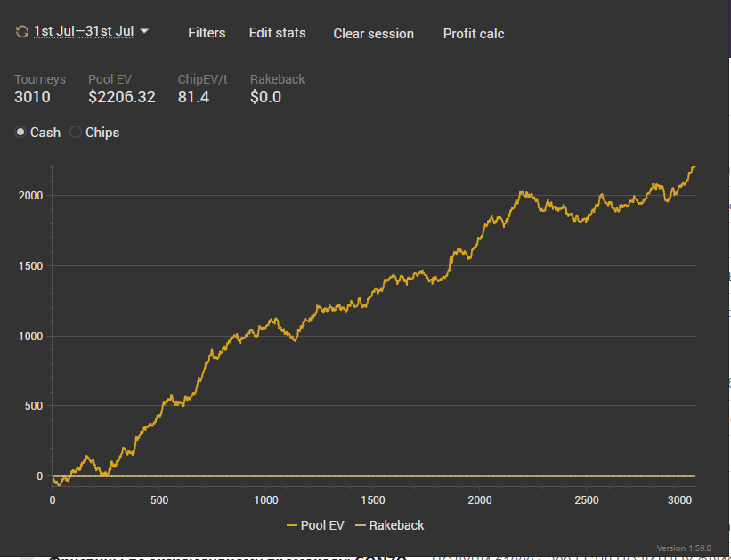The height and width of the screenshot is (560, 731).
Task: Select the Cash radio button
Action: 21,132
